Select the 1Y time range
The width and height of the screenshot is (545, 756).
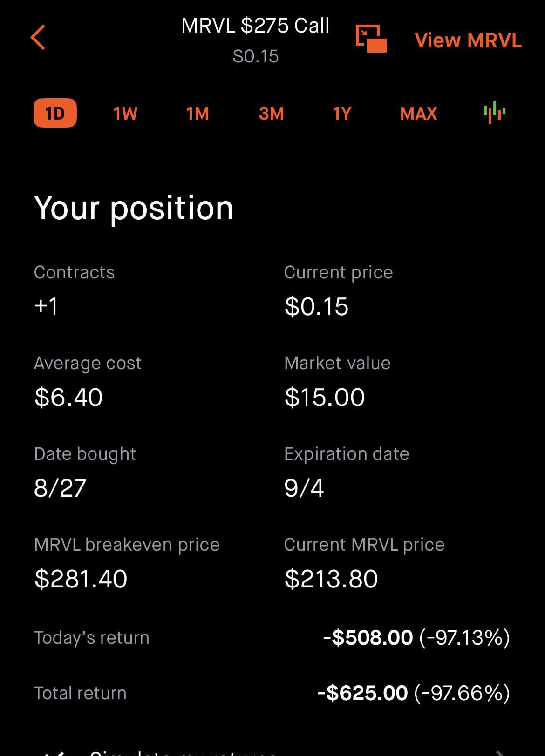342,114
